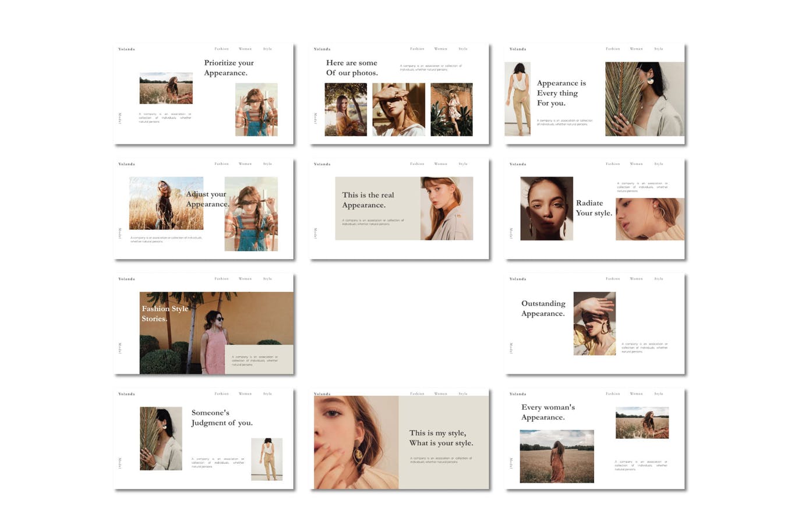This screenshot has height=532, width=798.
Task: Click the 'Yolanda' logo on Outstanding Appearance slide
Action: 517,279
